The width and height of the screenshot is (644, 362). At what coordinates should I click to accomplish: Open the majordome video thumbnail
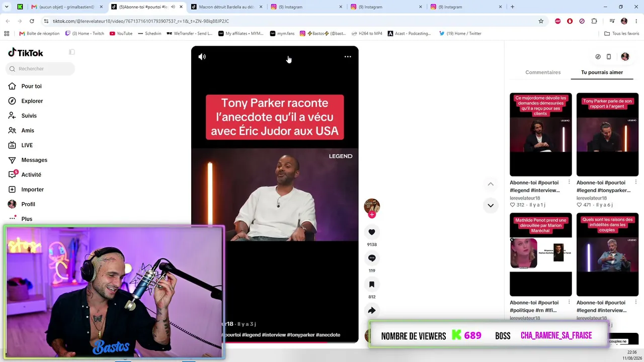(x=541, y=134)
